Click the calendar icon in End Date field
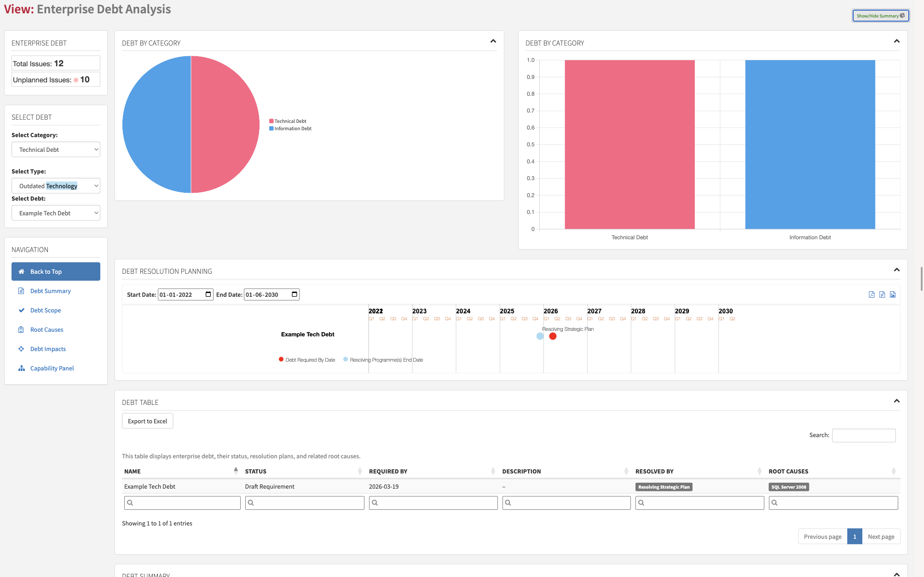The height and width of the screenshot is (577, 924). [295, 294]
